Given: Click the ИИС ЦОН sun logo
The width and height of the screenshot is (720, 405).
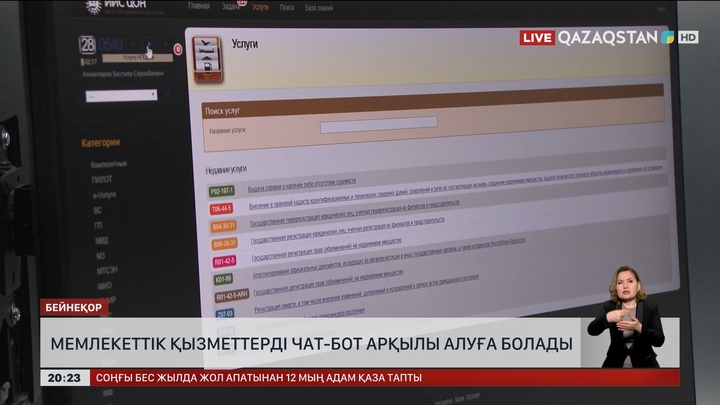Looking at the screenshot, I should tap(94, 6).
